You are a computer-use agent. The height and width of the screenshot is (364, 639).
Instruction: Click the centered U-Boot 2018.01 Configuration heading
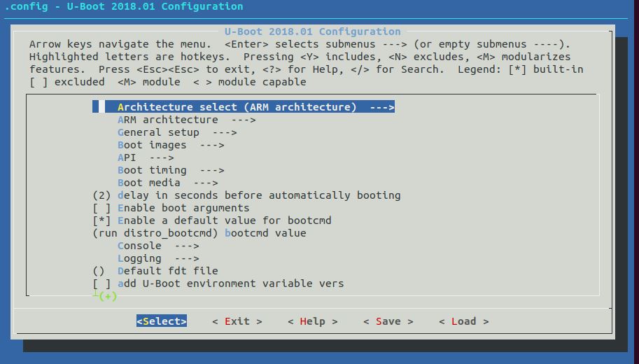tap(313, 31)
